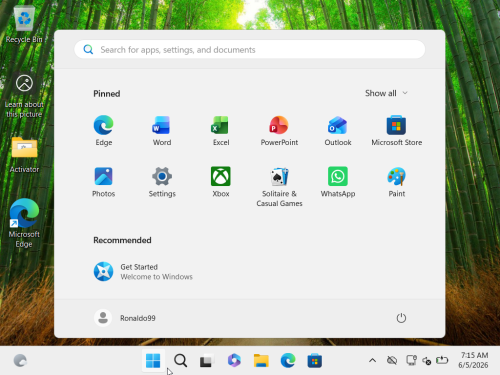500x375 pixels.
Task: Click the network status tray icon
Action: click(411, 360)
